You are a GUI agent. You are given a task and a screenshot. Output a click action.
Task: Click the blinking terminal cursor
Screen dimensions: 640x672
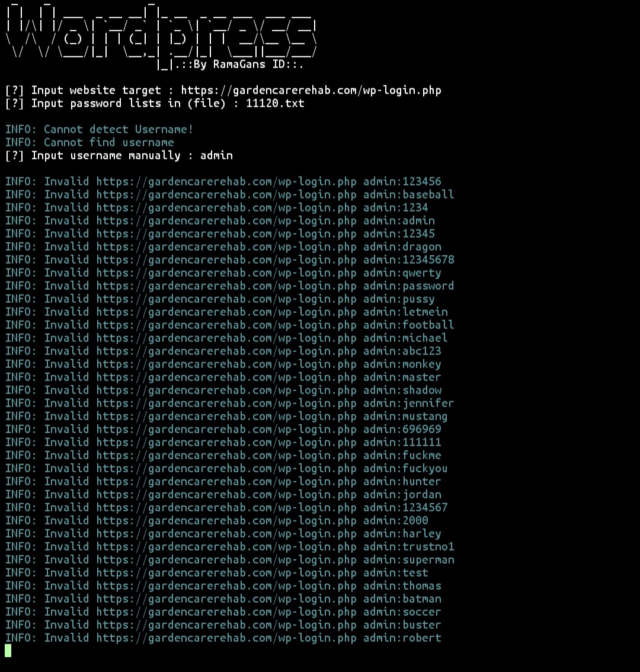pyautogui.click(x=7, y=651)
